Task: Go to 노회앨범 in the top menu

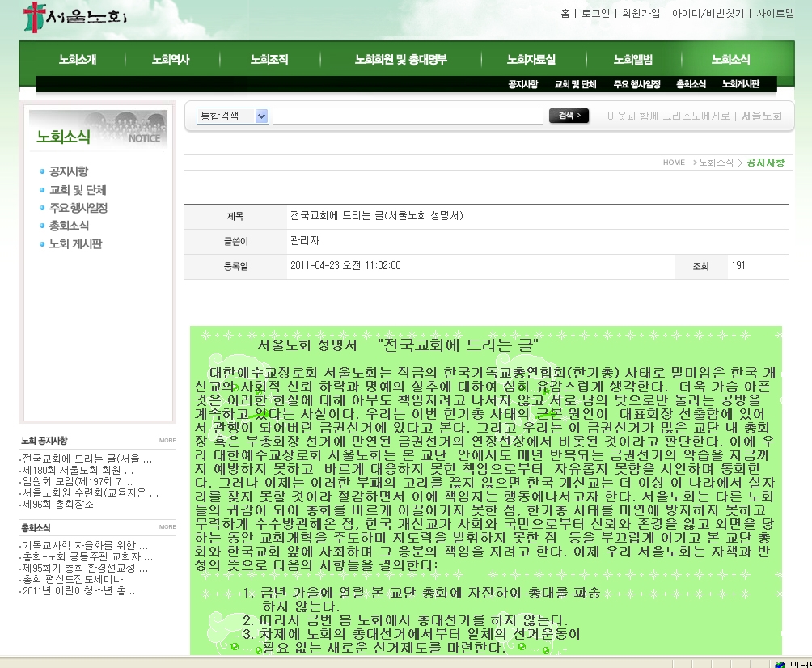Action: tap(633, 60)
